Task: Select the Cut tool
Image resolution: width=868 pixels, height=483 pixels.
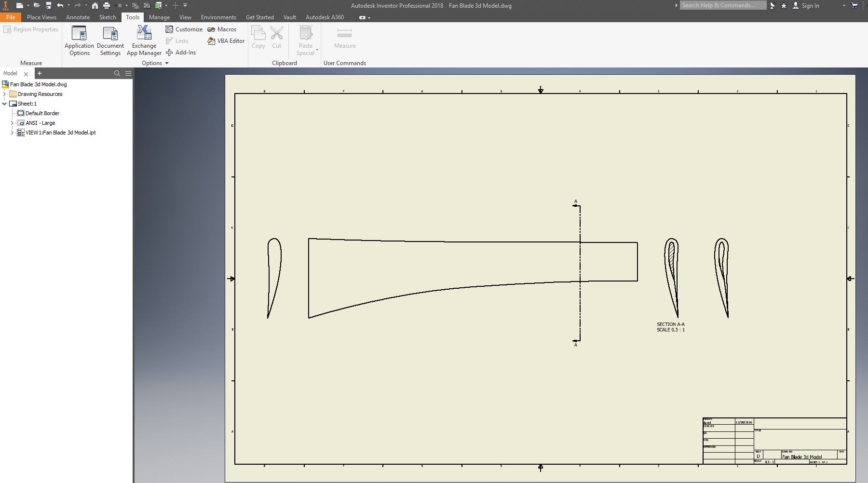Action: click(x=276, y=39)
